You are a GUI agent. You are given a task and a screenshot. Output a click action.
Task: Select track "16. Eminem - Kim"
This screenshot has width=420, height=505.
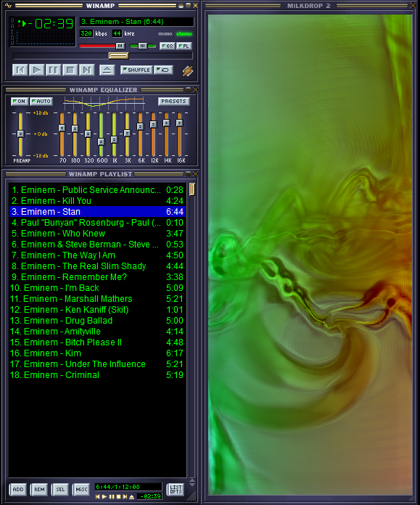pyautogui.click(x=97, y=353)
